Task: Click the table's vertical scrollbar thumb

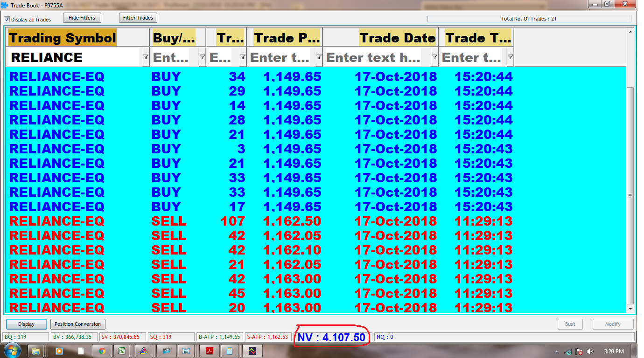Action: 630,195
